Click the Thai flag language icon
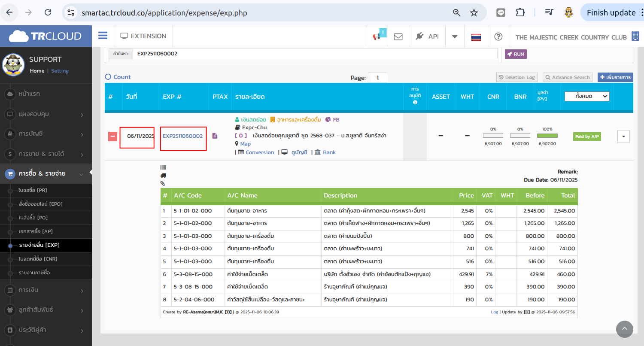 pos(476,36)
